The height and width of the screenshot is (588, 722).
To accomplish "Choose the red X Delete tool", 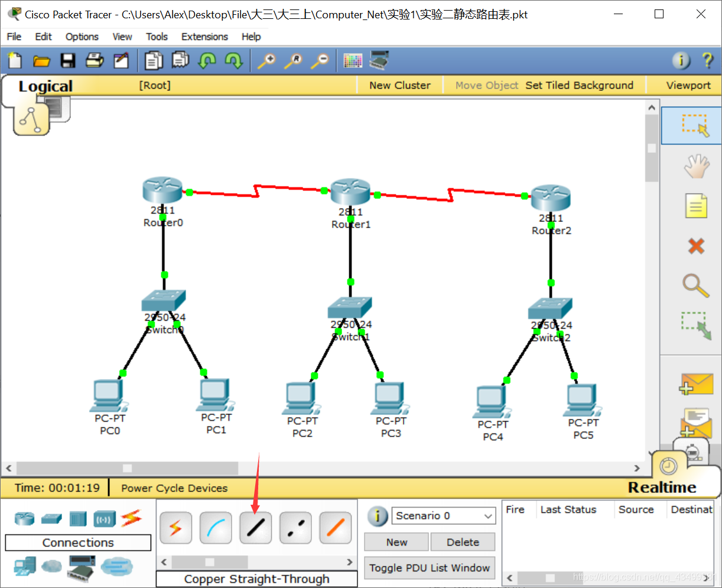I will [x=696, y=246].
